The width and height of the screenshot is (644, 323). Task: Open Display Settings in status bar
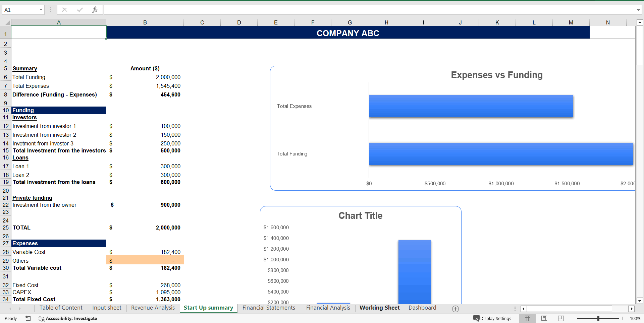(492, 318)
